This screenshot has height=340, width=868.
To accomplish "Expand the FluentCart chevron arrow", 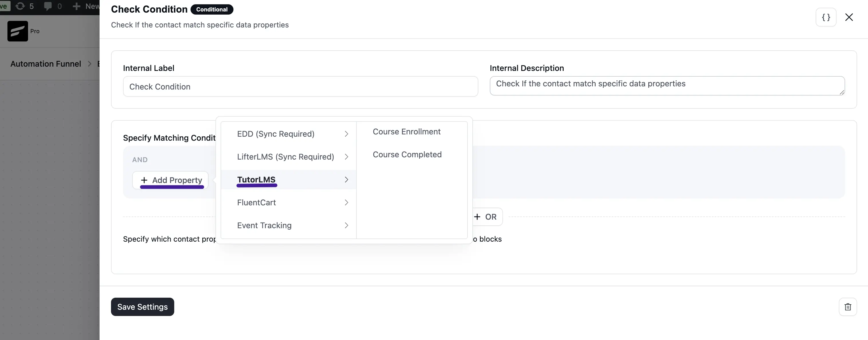I will coord(346,203).
